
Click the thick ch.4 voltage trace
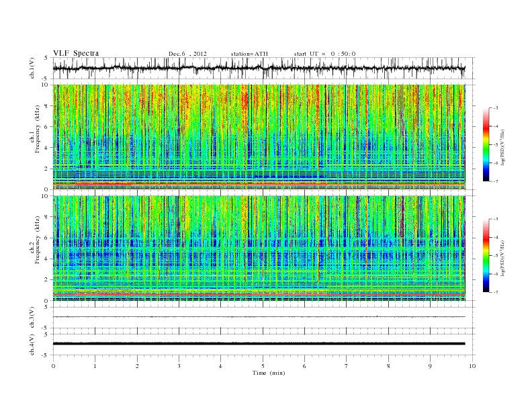(x=259, y=344)
